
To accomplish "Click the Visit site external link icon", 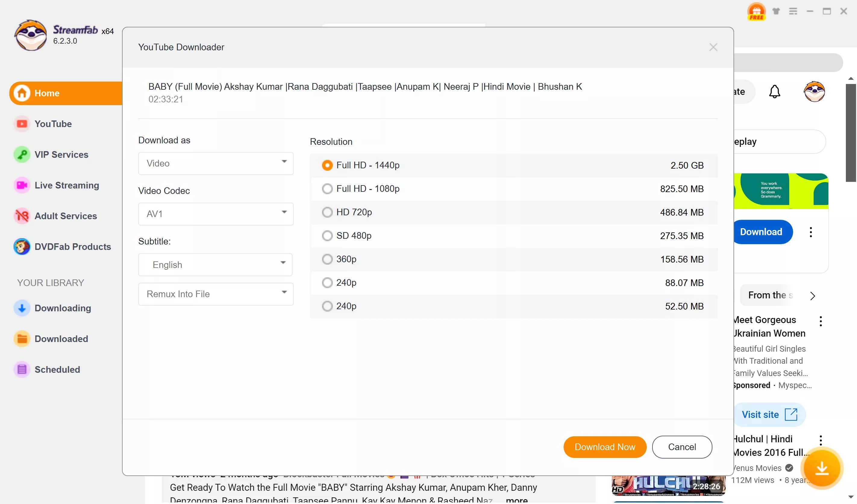I will click(x=791, y=415).
